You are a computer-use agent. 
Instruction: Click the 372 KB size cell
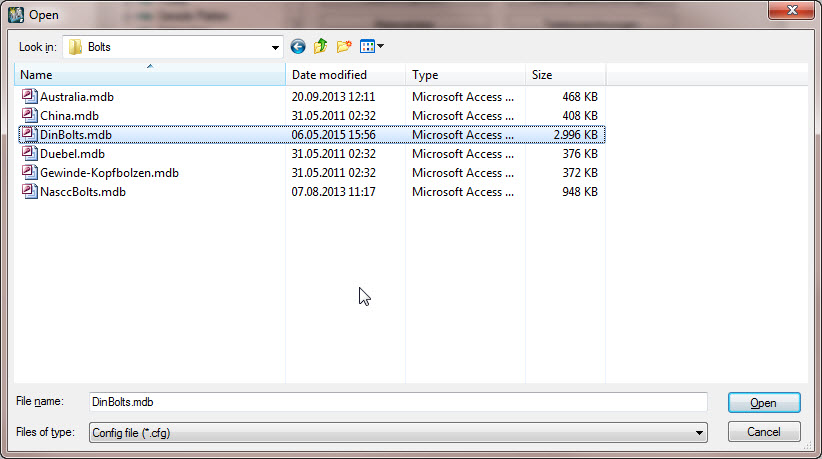pyautogui.click(x=580, y=173)
